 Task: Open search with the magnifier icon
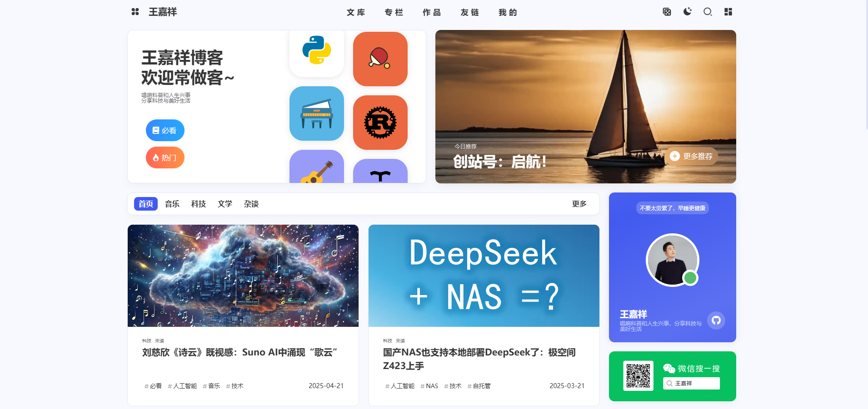(x=708, y=12)
